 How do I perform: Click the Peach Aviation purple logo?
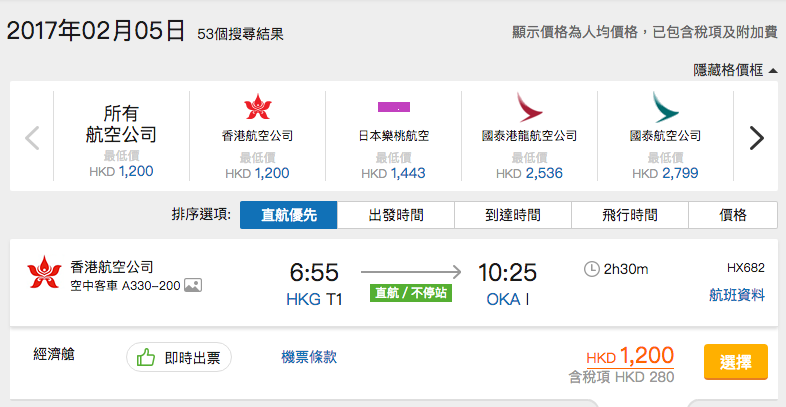394,107
